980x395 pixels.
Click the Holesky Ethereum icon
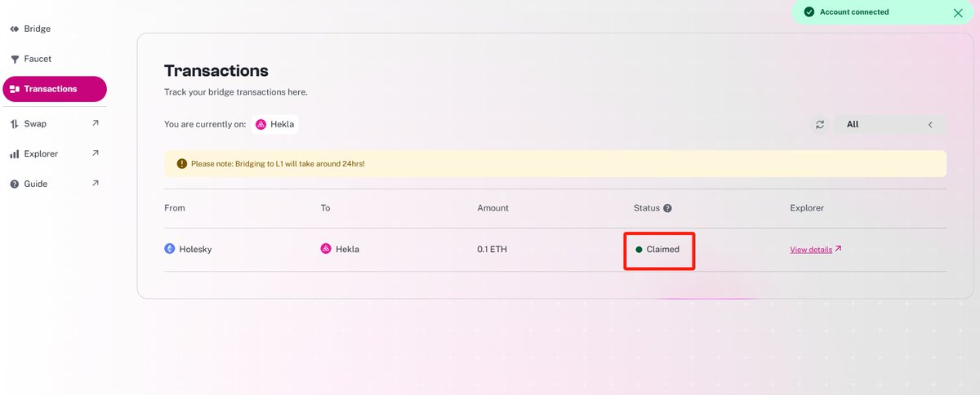170,249
